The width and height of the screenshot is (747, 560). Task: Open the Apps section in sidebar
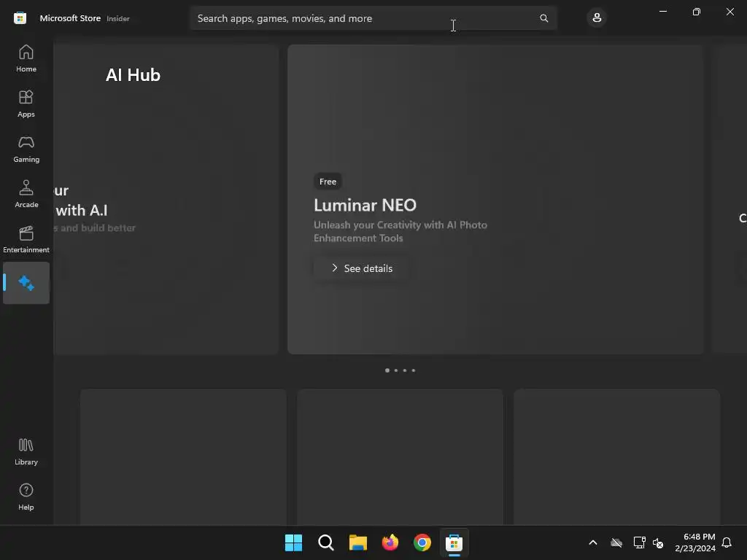[26, 104]
